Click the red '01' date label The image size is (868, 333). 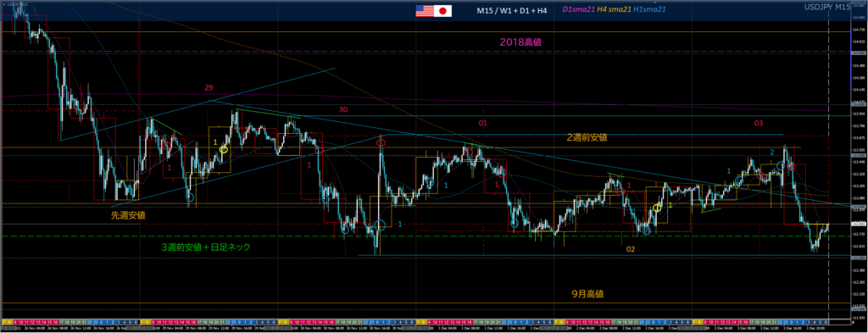pos(482,123)
